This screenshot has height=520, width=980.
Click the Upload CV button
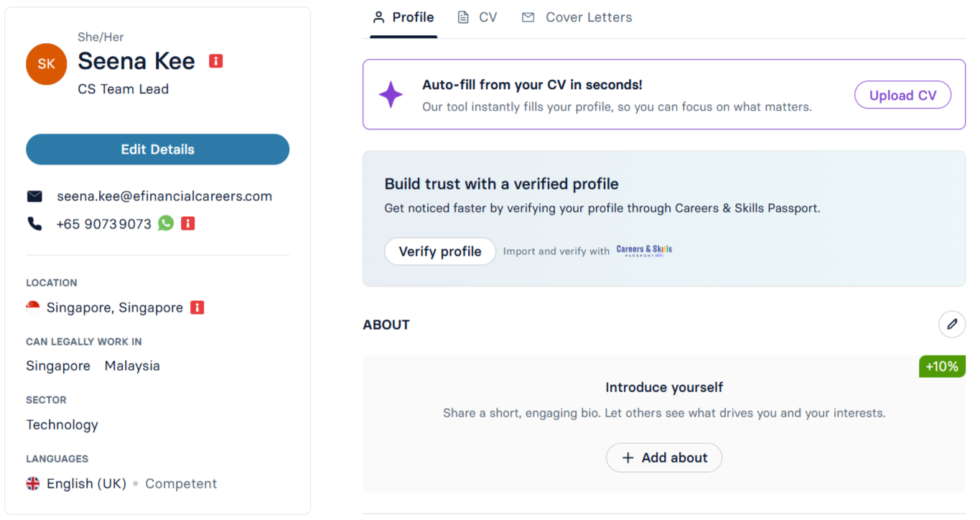(x=902, y=96)
